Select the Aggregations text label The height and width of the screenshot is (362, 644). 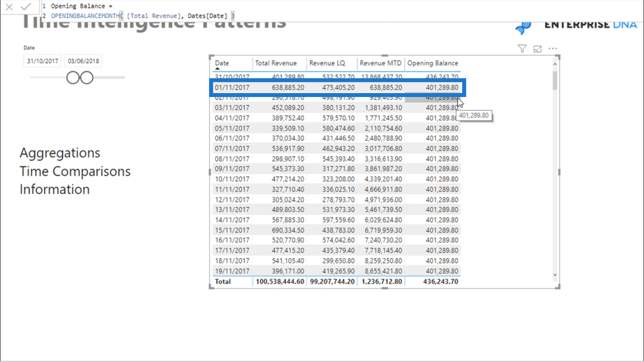60,153
